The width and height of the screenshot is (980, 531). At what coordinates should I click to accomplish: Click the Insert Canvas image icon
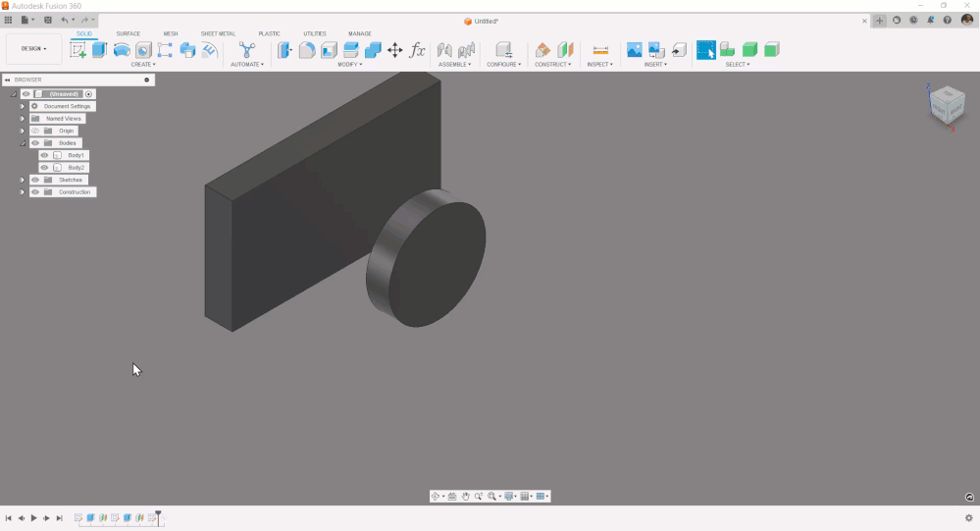click(x=635, y=50)
